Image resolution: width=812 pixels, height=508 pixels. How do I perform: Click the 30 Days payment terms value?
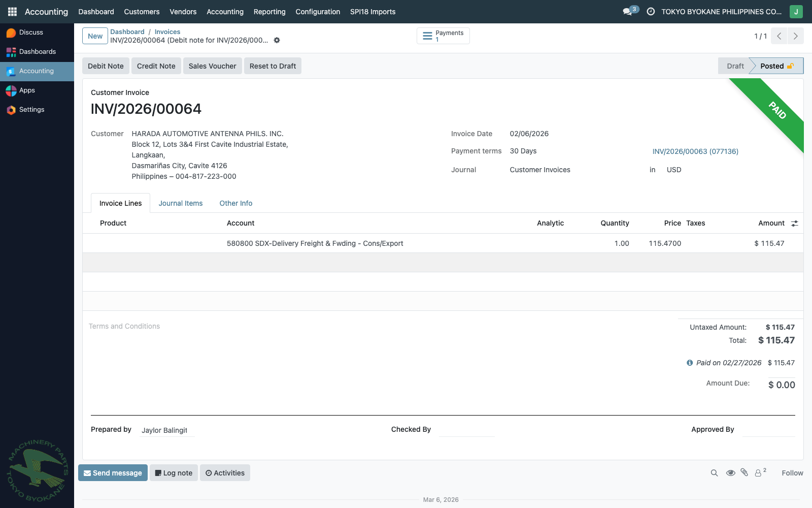coord(523,151)
